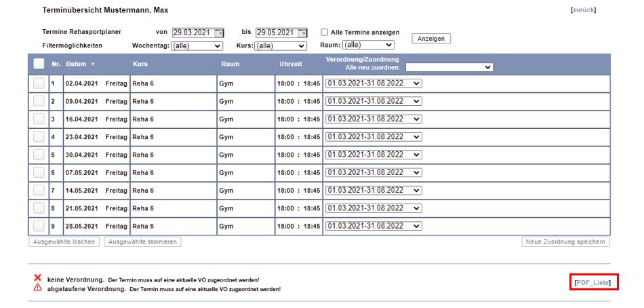Toggle select-all checkbox in table header
Viewport: 644px width, 308px height.
39,64
